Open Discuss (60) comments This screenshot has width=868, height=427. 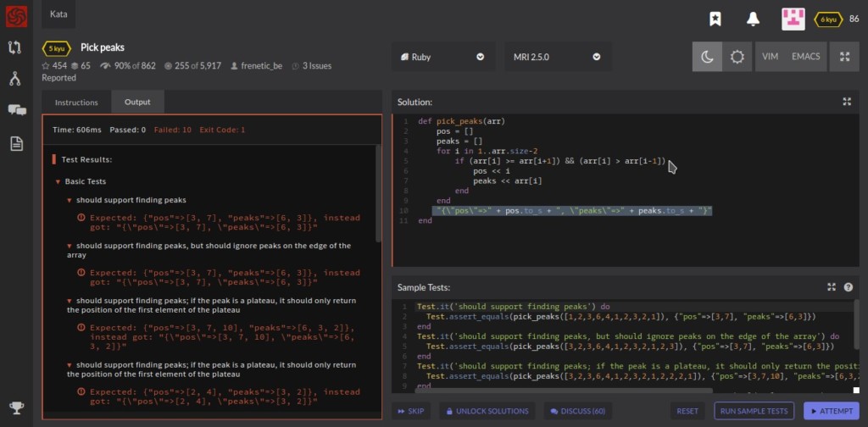click(577, 411)
